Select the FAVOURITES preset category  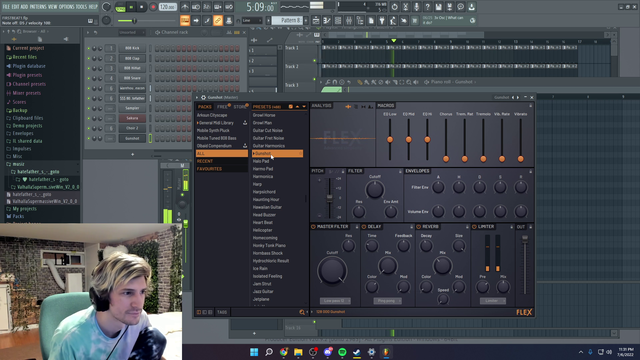coord(209,169)
